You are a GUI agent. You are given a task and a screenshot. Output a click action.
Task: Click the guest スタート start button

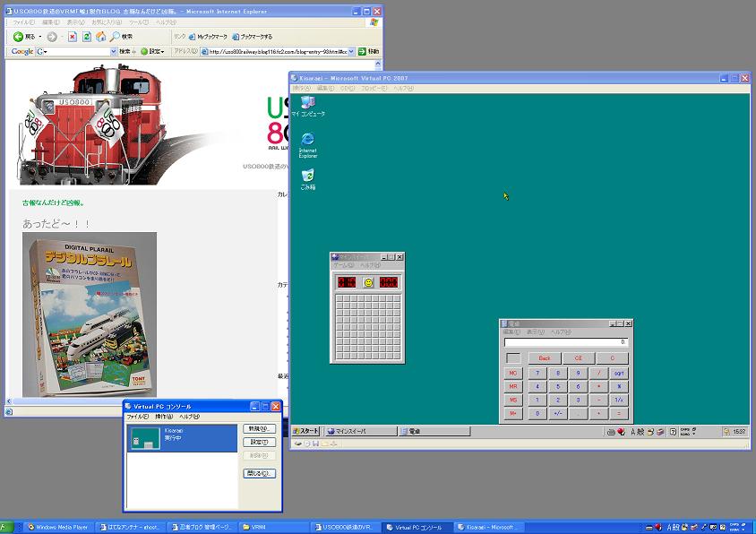pyautogui.click(x=306, y=431)
